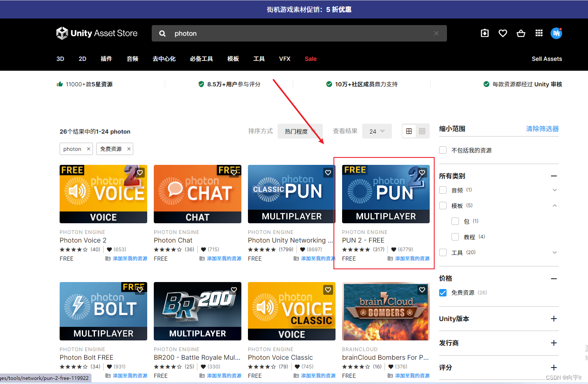Favorite the BR200 Battle Royale asset
Image resolution: width=588 pixels, height=384 pixels.
point(234,290)
